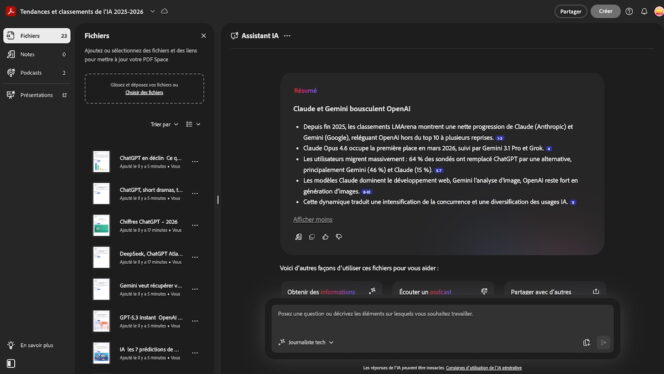Screen dimensions: 664x374
Task: Open ChatGPT en déclin file thumbnail
Action: point(101,161)
